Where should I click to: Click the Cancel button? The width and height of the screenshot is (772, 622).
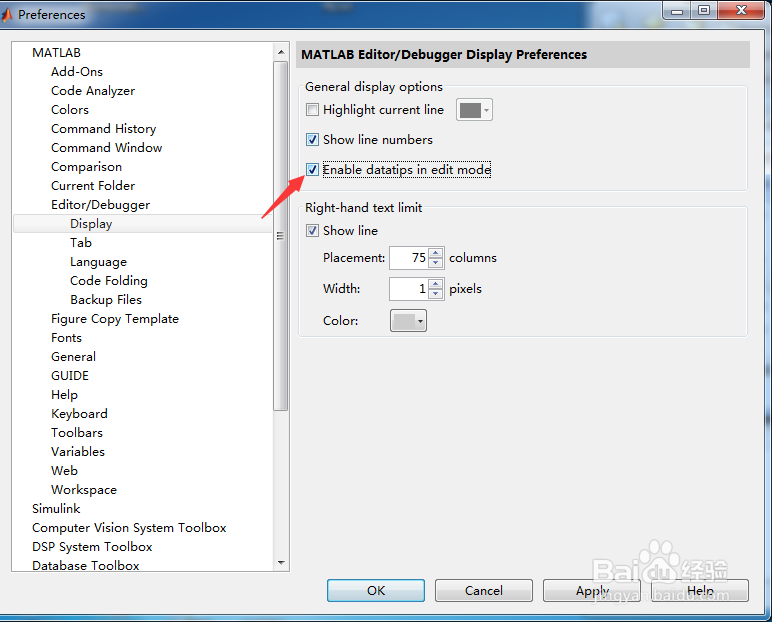(483, 590)
